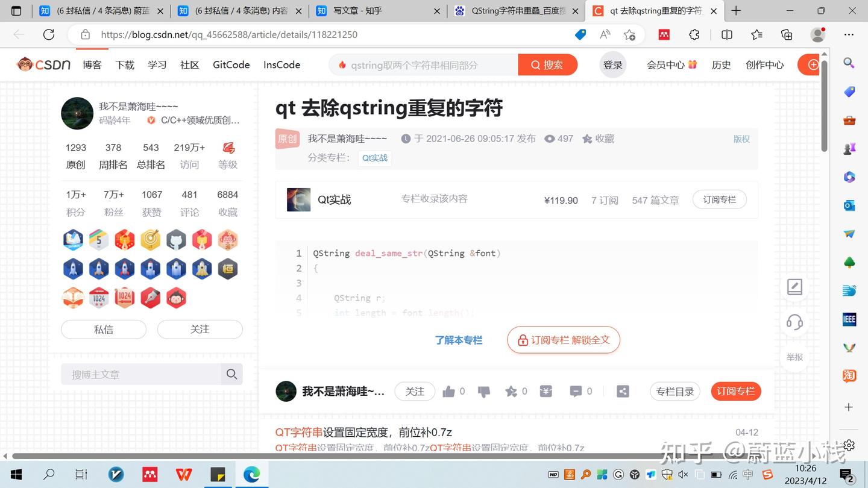This screenshot has width=868, height=488.
Task: Open the Games icon in the Edge sidebar
Action: pos(849,148)
